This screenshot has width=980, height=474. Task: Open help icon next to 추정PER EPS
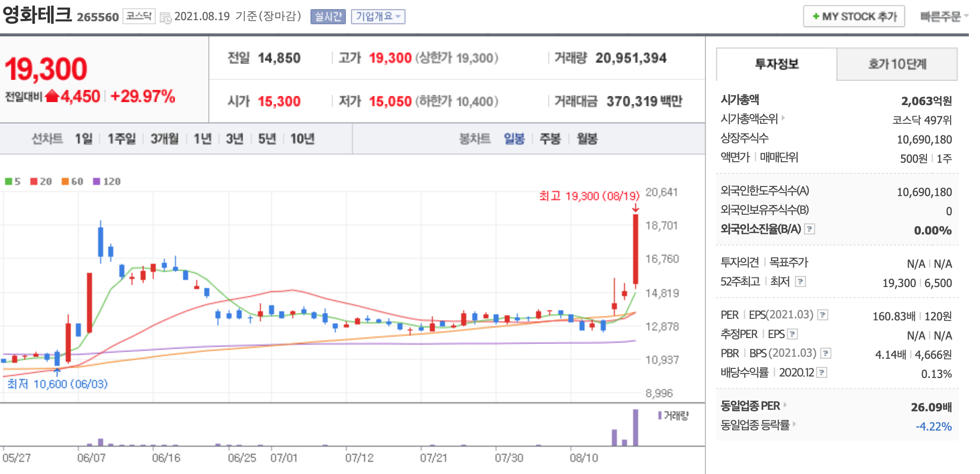(x=792, y=334)
